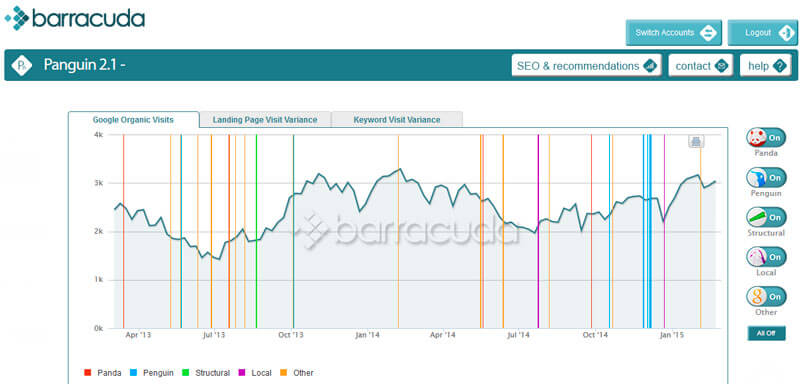Viewport: 800px width, 384px height.
Task: Switch off the Other updates toggle
Action: [766, 296]
